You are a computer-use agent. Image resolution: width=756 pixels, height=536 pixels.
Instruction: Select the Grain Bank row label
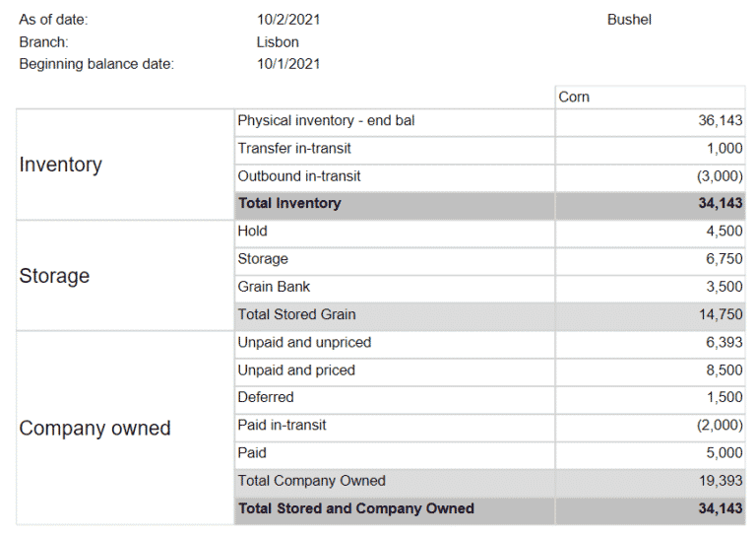pos(274,287)
